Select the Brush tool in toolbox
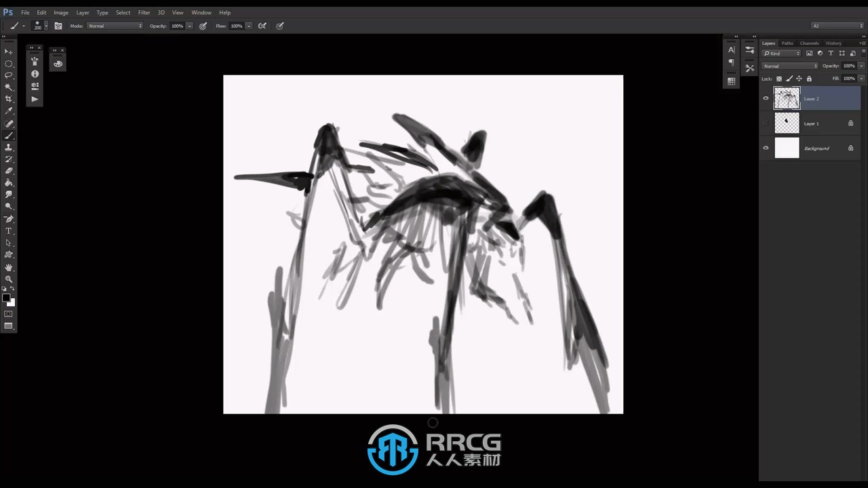 (x=9, y=136)
